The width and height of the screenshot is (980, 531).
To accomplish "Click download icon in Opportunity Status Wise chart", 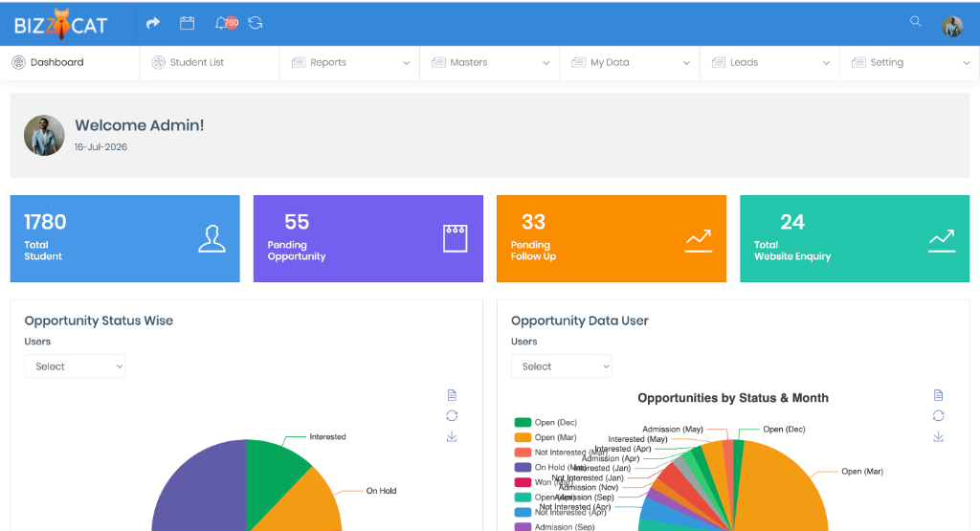I will 452,436.
